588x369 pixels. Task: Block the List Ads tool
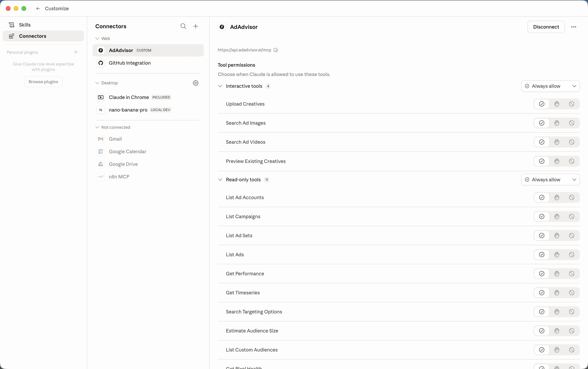pos(572,255)
